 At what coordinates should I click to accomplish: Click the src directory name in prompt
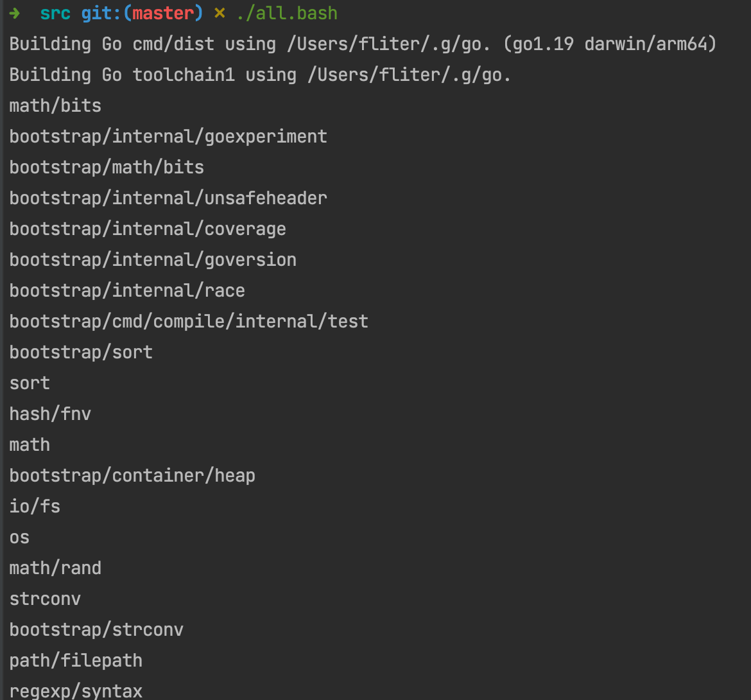pos(55,13)
